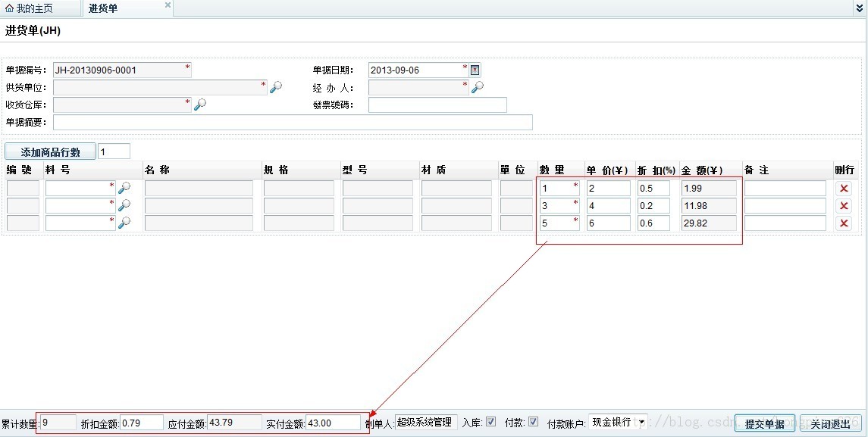
Task: Click the 金额 cell showing 11.98
Action: [709, 206]
